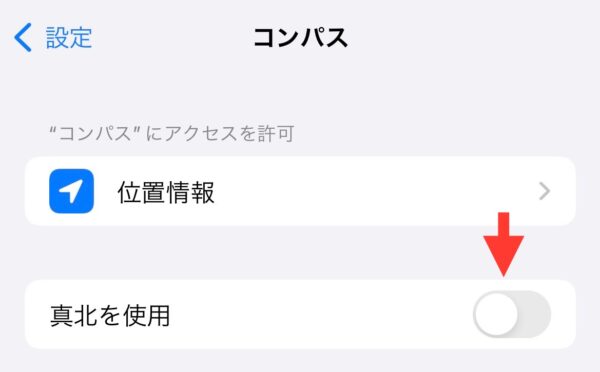
Task: Click the empty middle of the 真北を使用 row
Action: click(321, 314)
